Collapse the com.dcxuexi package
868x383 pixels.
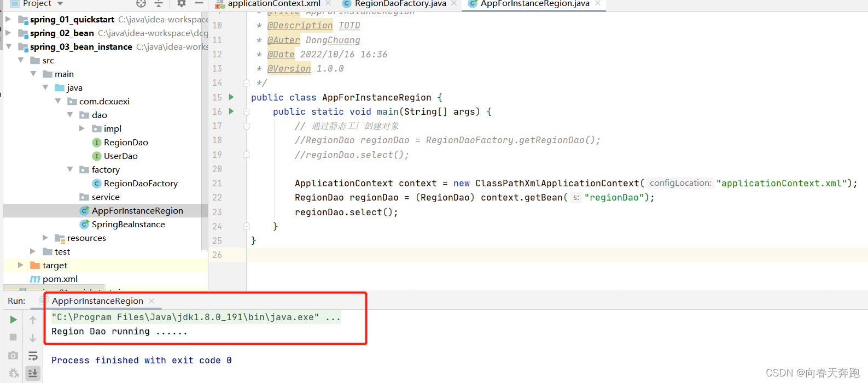[58, 101]
